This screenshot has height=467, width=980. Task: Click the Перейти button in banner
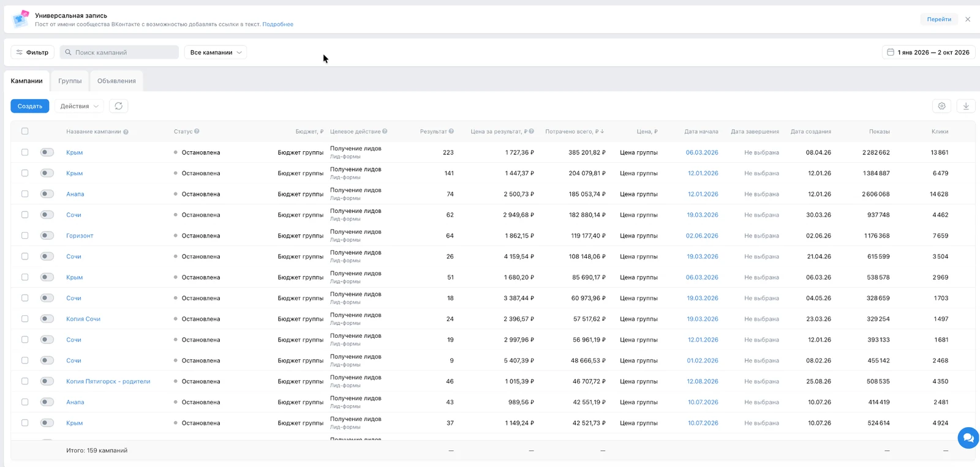[939, 19]
